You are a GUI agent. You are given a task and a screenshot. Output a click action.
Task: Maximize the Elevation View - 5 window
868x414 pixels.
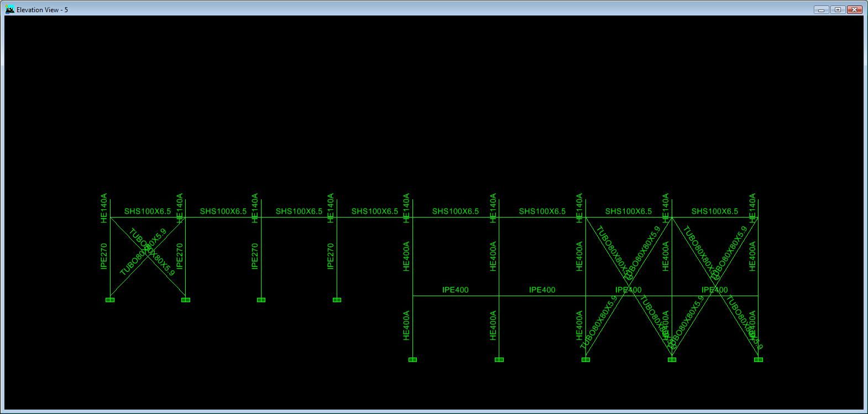tap(838, 9)
